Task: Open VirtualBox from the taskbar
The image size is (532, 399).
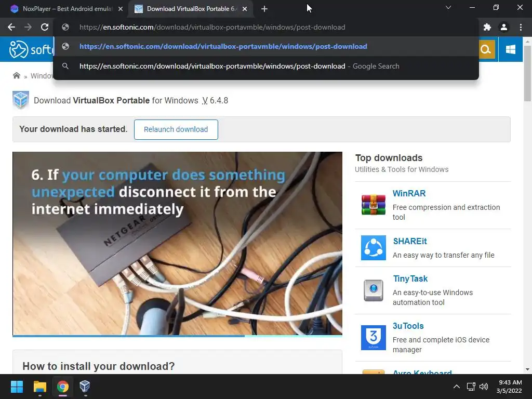Action: (x=85, y=387)
